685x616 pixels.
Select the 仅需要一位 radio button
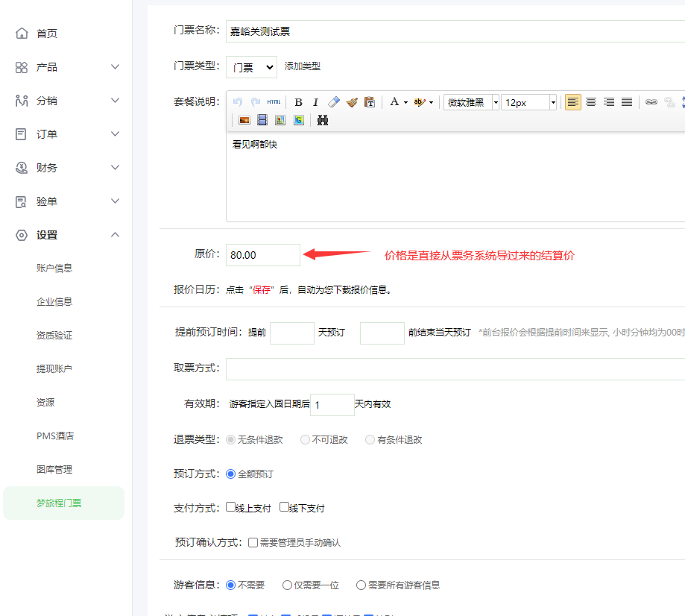[x=287, y=585]
